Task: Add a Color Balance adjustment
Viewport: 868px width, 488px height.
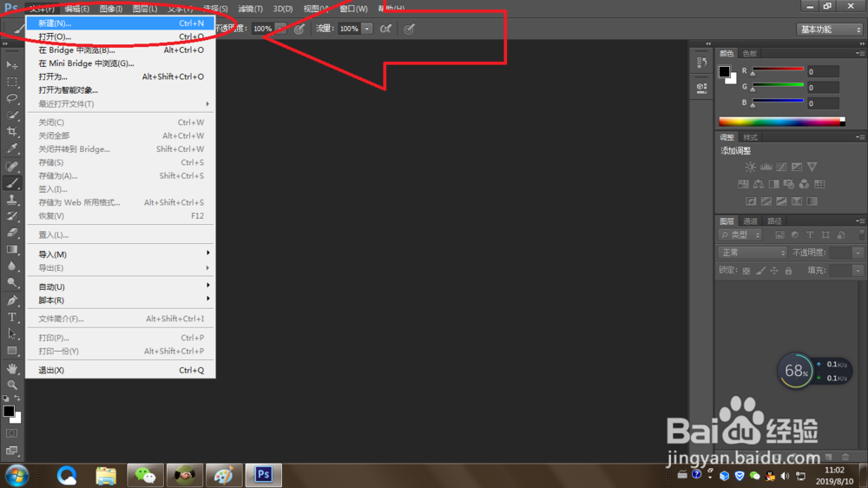Action: click(759, 184)
